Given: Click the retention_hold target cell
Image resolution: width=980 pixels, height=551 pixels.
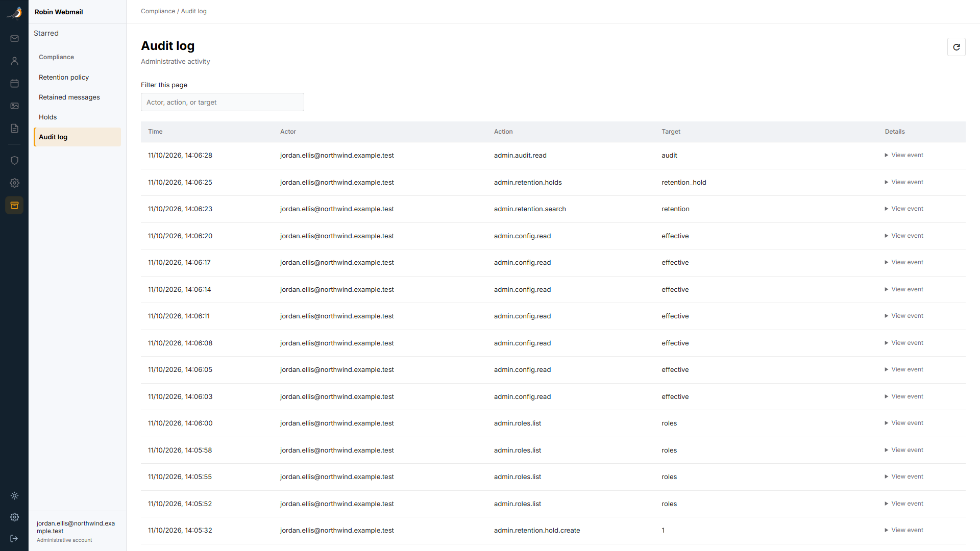Looking at the screenshot, I should [684, 182].
